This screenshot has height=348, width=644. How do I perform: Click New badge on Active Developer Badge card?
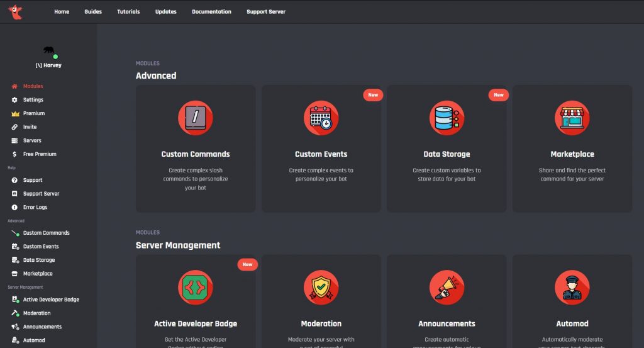pyautogui.click(x=247, y=264)
